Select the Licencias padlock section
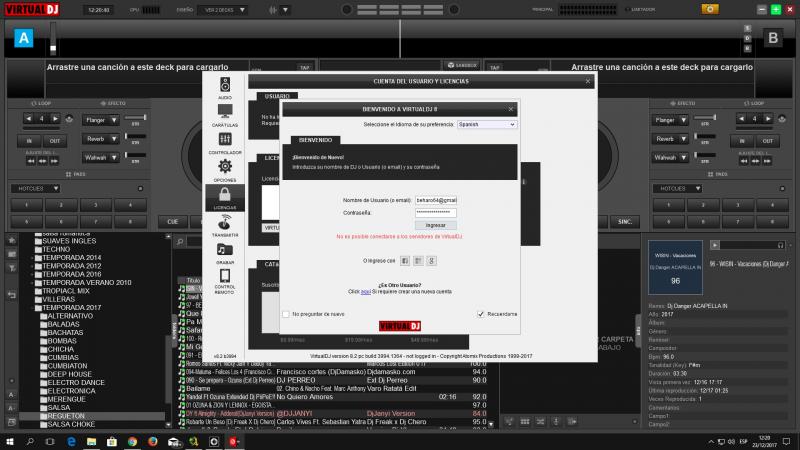This screenshot has height=450, width=800. coord(225,198)
